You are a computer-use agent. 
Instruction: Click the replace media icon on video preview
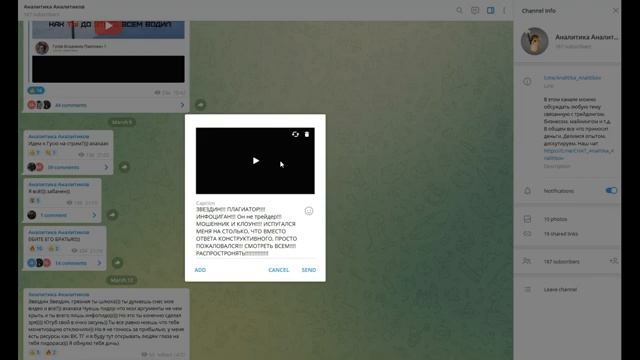(x=295, y=134)
